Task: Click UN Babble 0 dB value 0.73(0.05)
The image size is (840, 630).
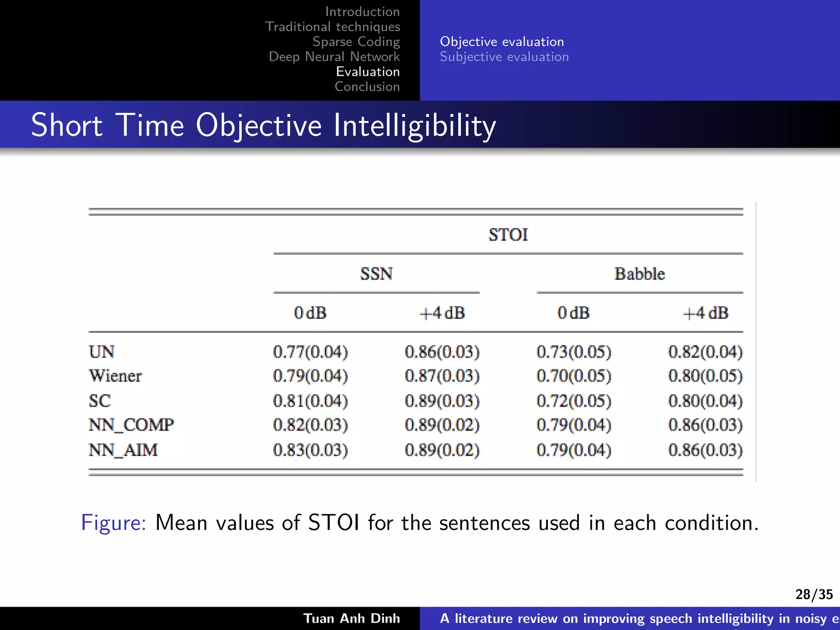Action: coord(574,352)
